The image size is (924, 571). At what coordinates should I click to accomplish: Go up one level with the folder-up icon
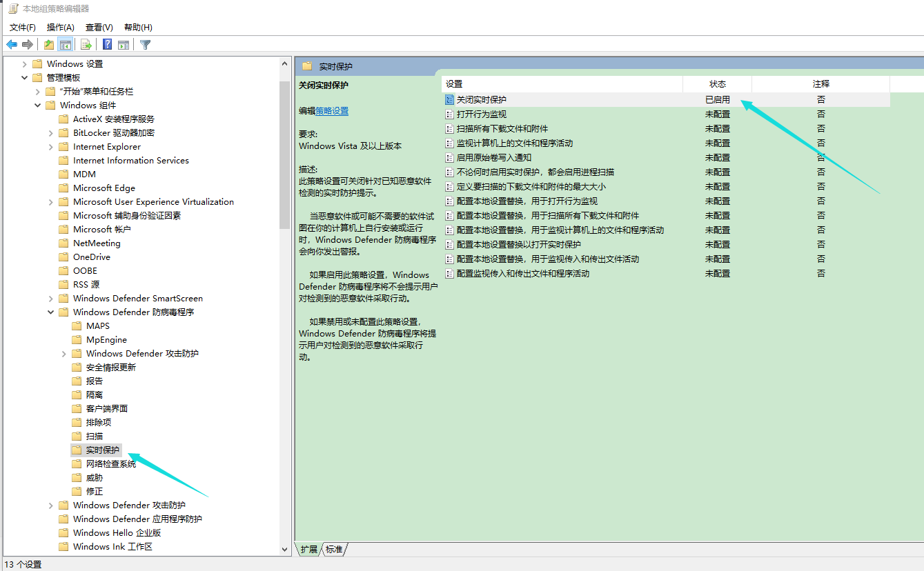coord(49,45)
